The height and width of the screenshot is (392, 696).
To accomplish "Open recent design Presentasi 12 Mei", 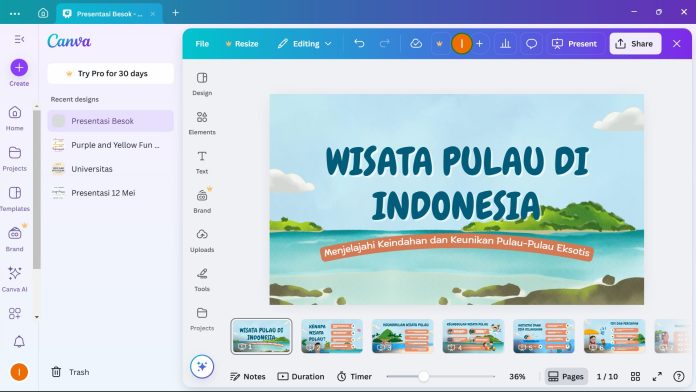I will click(111, 193).
